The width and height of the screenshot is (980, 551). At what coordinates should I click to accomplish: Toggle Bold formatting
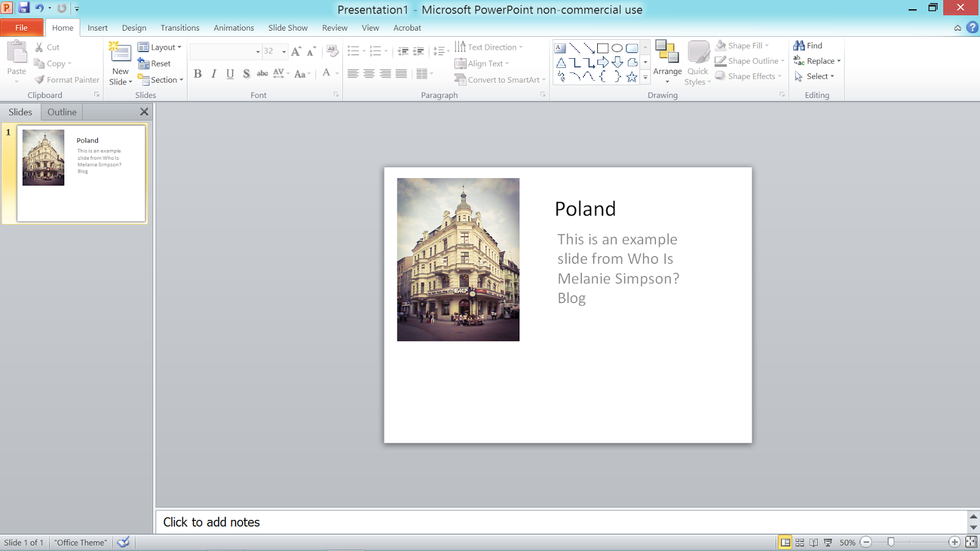[198, 74]
